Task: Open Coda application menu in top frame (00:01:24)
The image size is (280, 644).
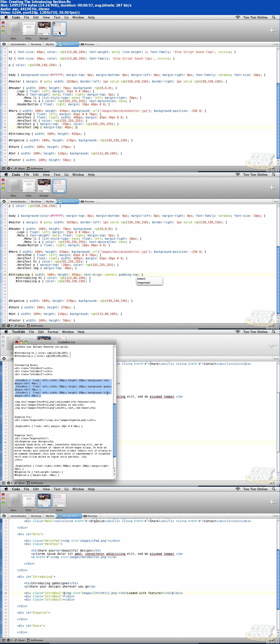Action: pos(16,17)
